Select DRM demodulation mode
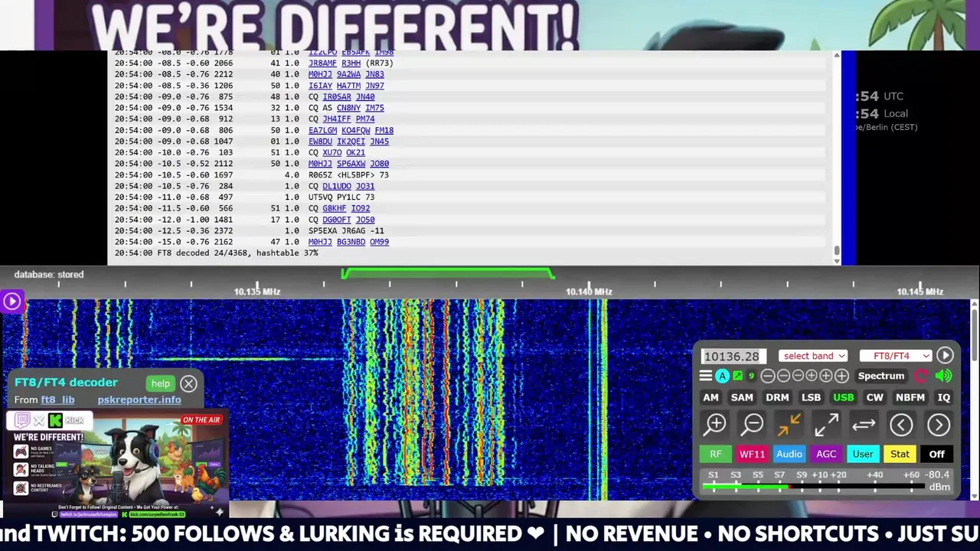The image size is (980, 551). 777,397
